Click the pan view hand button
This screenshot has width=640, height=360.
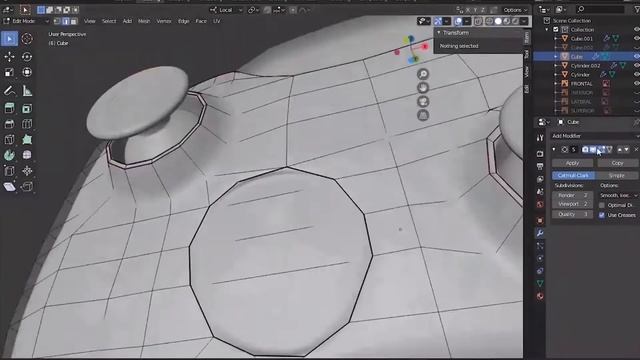click(423, 88)
